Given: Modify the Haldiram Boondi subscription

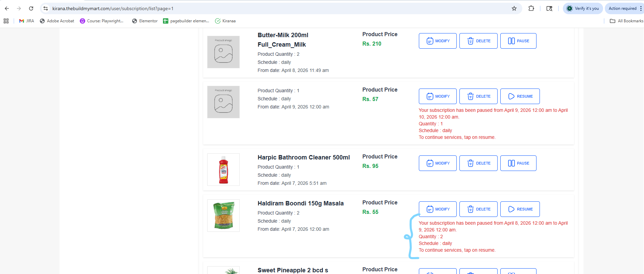Looking at the screenshot, I should click(438, 209).
